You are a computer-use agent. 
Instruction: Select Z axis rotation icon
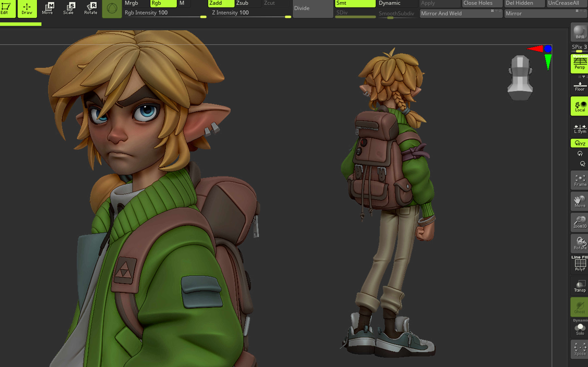(x=582, y=164)
